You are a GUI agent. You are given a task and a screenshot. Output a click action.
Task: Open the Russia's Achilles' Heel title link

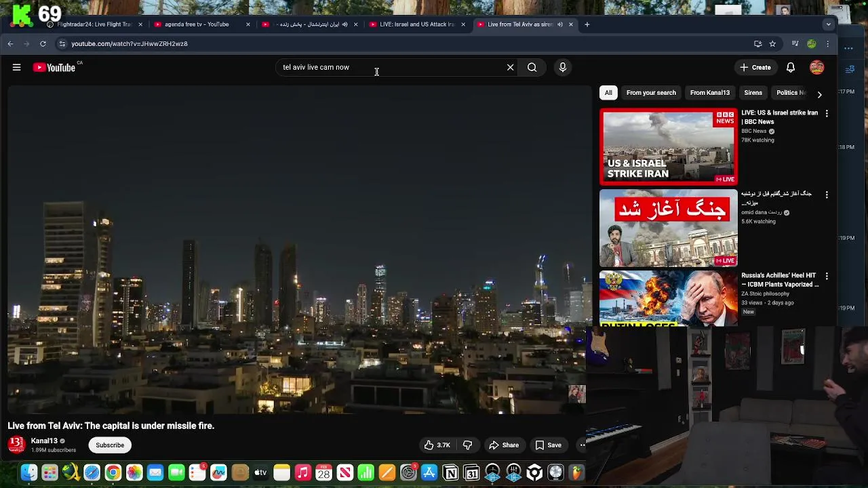(x=780, y=280)
